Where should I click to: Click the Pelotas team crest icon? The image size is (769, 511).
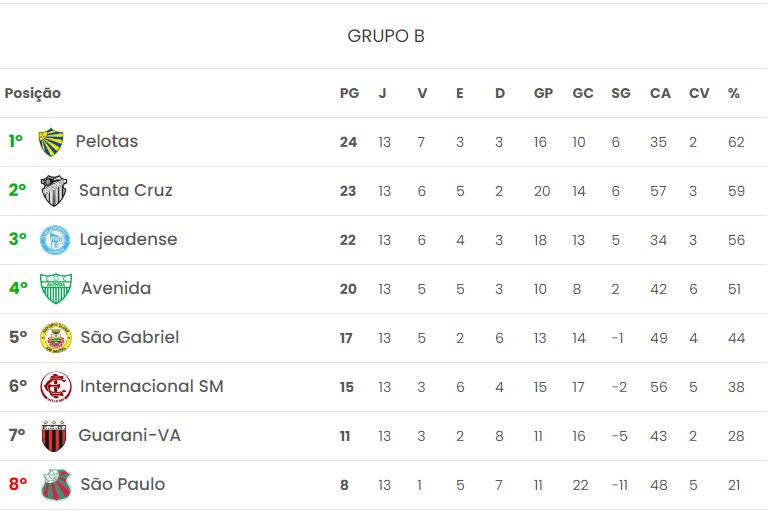[x=50, y=142]
